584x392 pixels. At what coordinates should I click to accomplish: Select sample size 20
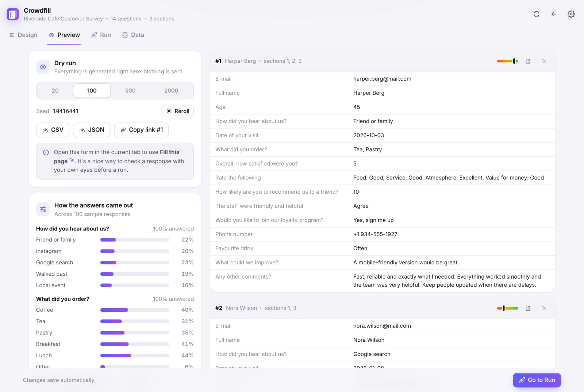(x=55, y=91)
